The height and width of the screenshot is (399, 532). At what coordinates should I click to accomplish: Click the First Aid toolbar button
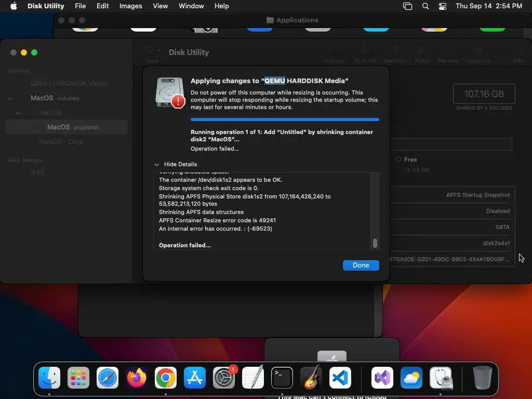click(x=365, y=55)
